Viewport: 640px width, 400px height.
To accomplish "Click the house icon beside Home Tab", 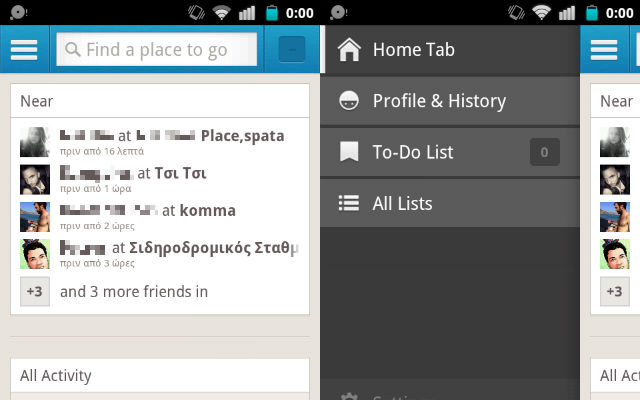I will click(349, 50).
